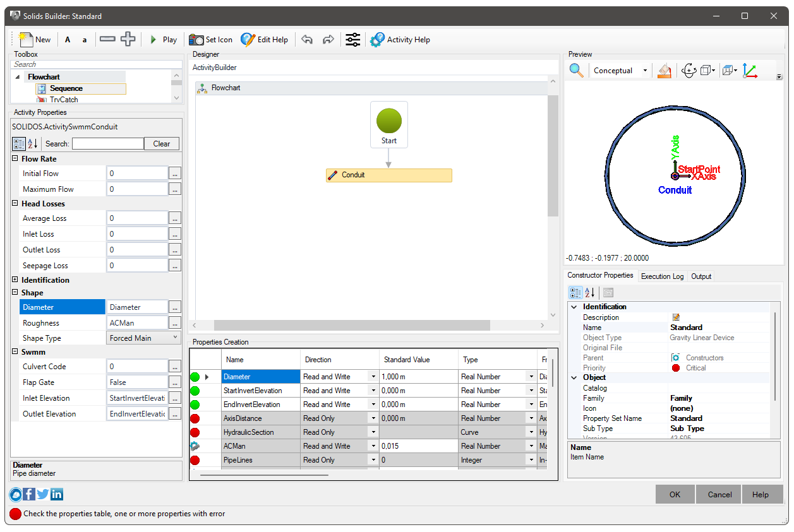Click the Constructor Properties property pages icon
This screenshot has width=794, height=532.
click(x=608, y=292)
